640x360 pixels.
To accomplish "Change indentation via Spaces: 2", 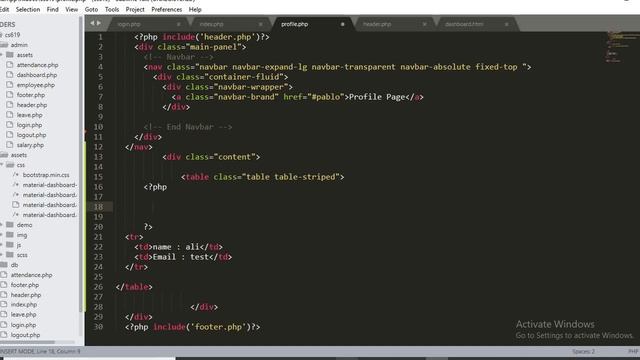I will (583, 351).
